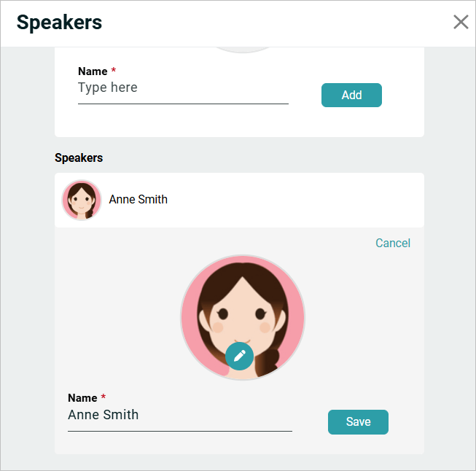Click the Speakers dialog title

[x=59, y=23]
